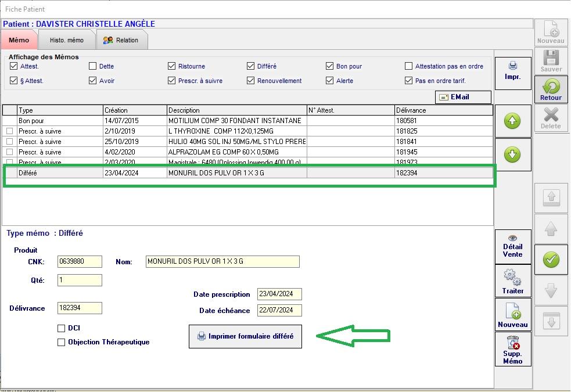The image size is (571, 392).
Task: Open the Relation tab
Action: (121, 40)
